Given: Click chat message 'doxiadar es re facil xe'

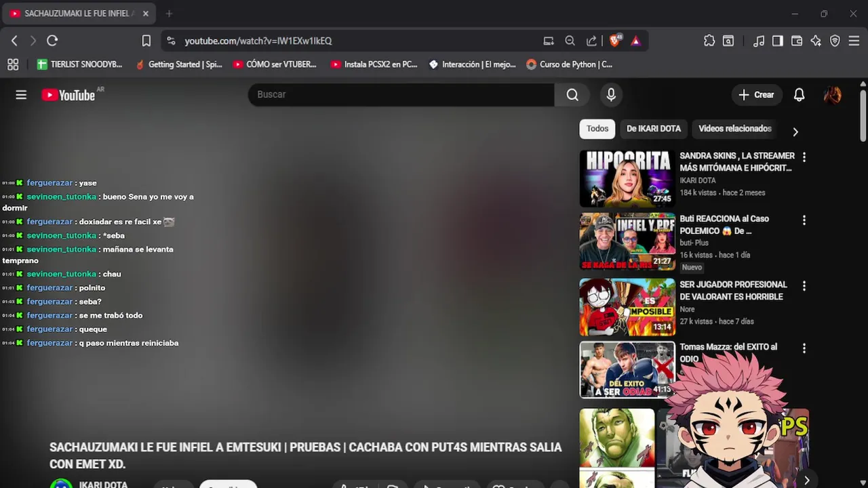Looking at the screenshot, I should (120, 222).
